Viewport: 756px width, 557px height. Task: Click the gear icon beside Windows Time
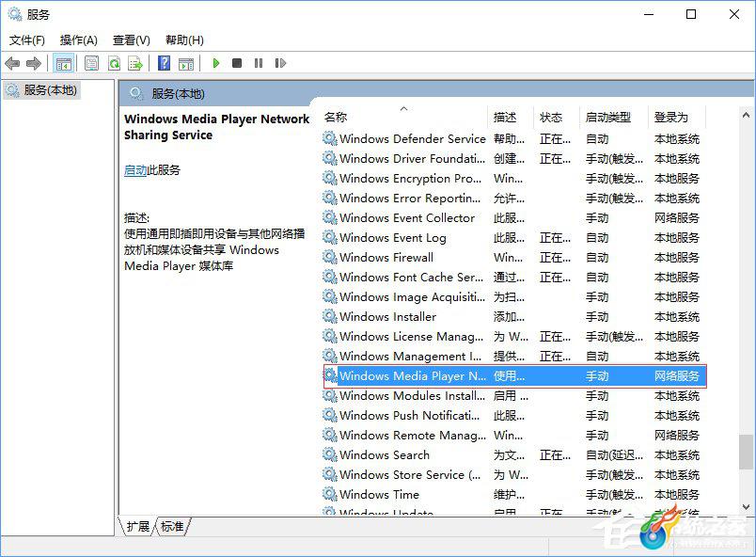pyautogui.click(x=330, y=494)
